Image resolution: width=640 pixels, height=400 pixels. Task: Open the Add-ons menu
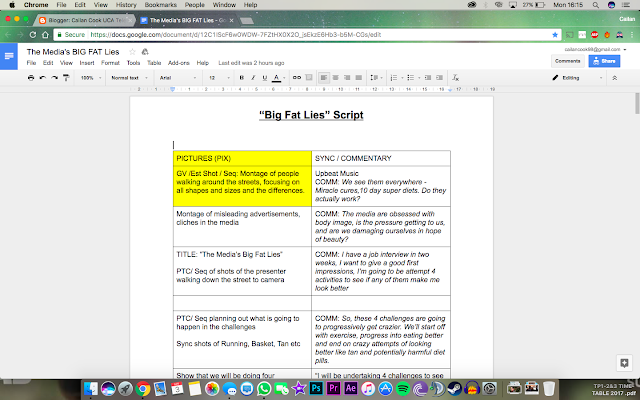tap(179, 63)
